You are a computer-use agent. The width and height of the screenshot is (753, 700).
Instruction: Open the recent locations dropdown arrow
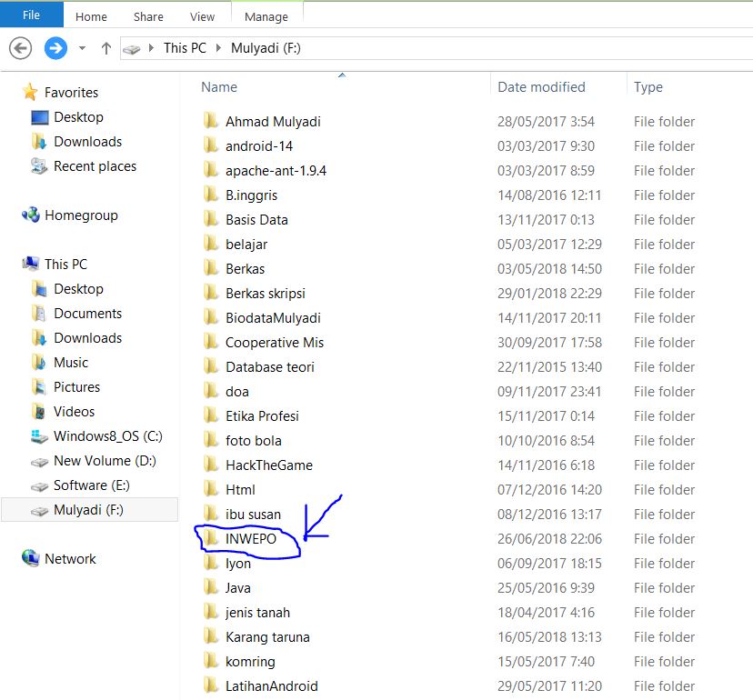point(82,48)
